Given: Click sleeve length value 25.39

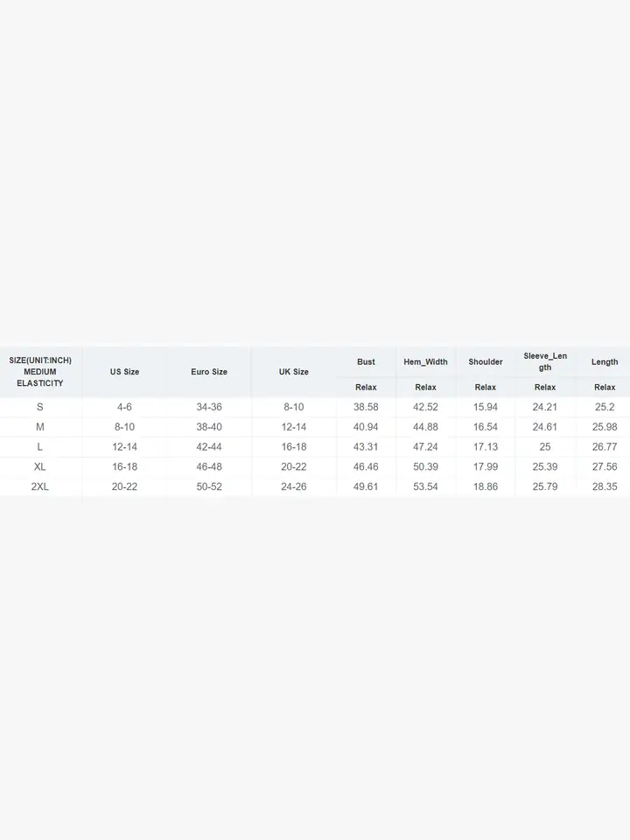Looking at the screenshot, I should (545, 466).
